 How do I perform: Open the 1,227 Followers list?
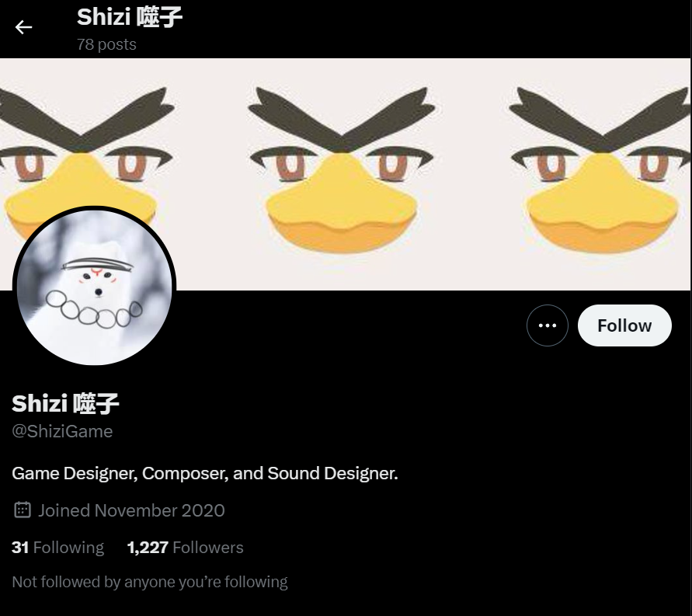pyautogui.click(x=186, y=548)
